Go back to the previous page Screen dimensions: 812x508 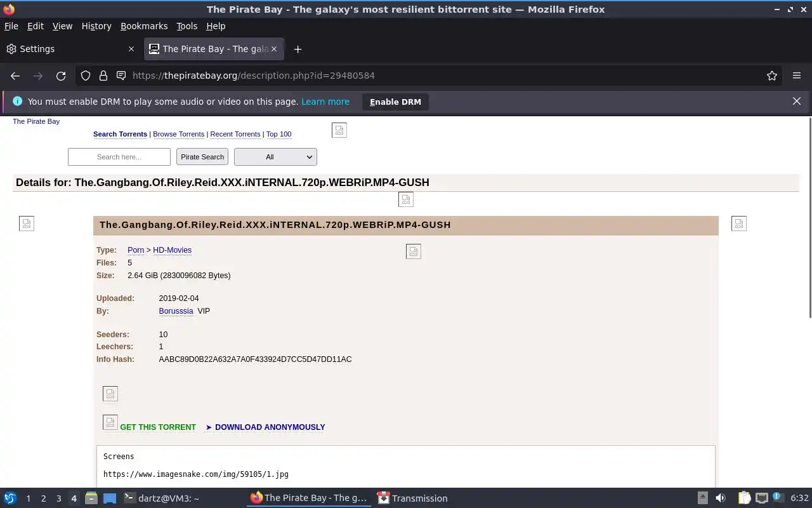(15, 76)
